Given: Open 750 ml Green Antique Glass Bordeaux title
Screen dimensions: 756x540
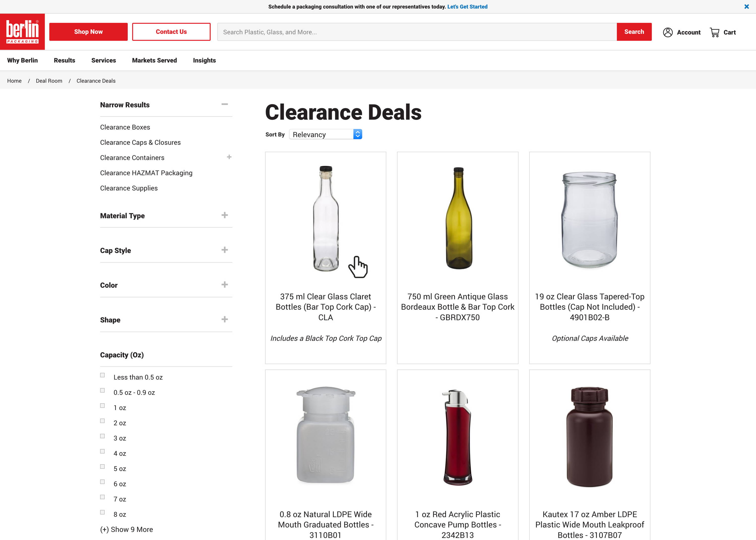Looking at the screenshot, I should (x=457, y=307).
